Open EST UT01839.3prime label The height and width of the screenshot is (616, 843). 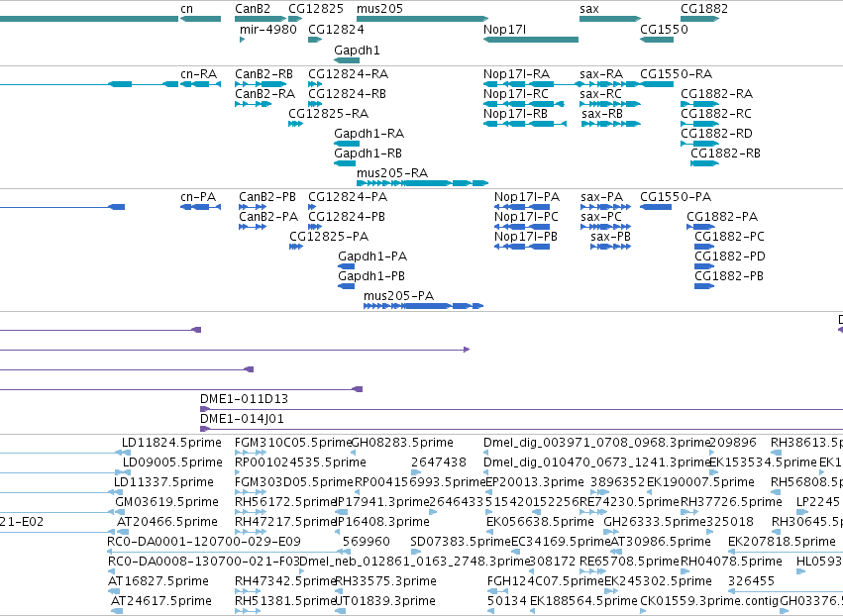385,601
